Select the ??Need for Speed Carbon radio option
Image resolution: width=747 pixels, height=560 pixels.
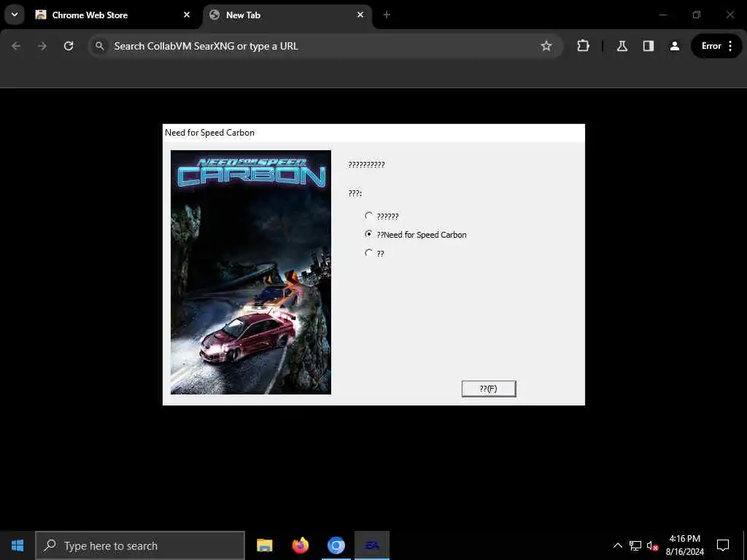coord(415,234)
